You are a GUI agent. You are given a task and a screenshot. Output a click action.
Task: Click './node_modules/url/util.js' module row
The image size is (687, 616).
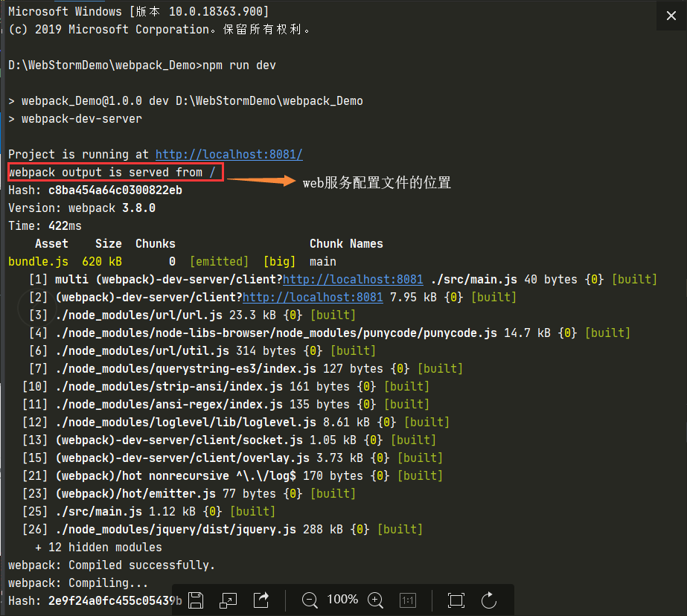click(x=202, y=351)
